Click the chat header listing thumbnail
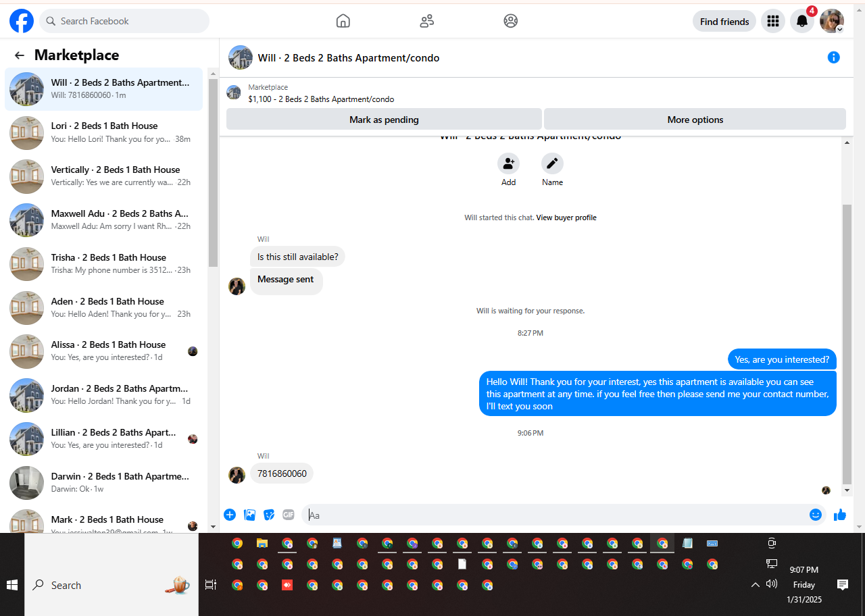This screenshot has width=865, height=616. (241, 57)
